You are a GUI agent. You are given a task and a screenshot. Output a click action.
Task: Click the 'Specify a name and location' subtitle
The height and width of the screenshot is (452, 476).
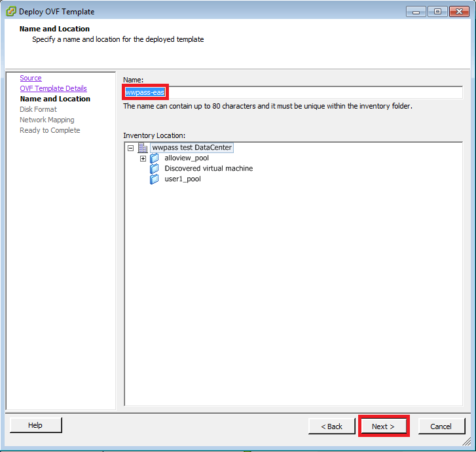coord(118,39)
